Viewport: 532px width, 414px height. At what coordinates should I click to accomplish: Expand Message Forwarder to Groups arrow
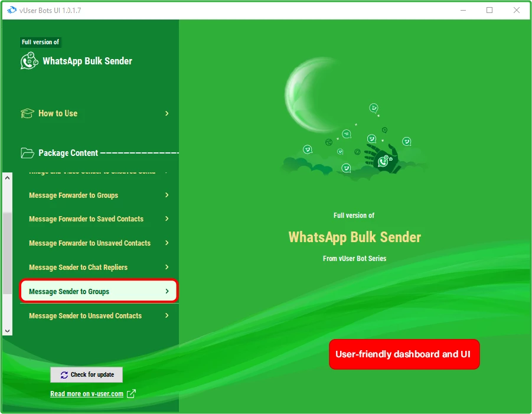coord(167,195)
